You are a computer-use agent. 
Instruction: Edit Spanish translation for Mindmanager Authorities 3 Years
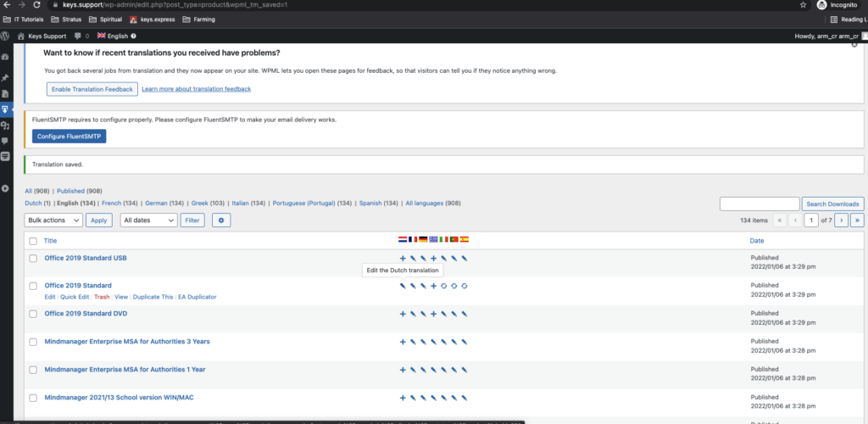(465, 342)
